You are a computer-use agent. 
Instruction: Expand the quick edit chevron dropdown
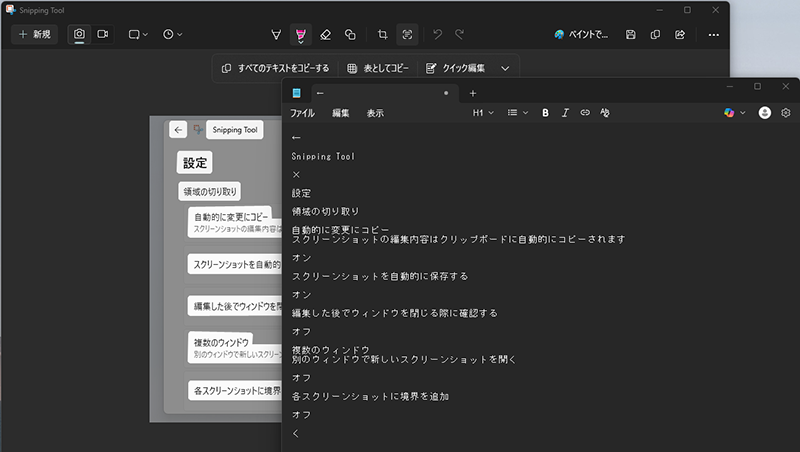pyautogui.click(x=505, y=68)
